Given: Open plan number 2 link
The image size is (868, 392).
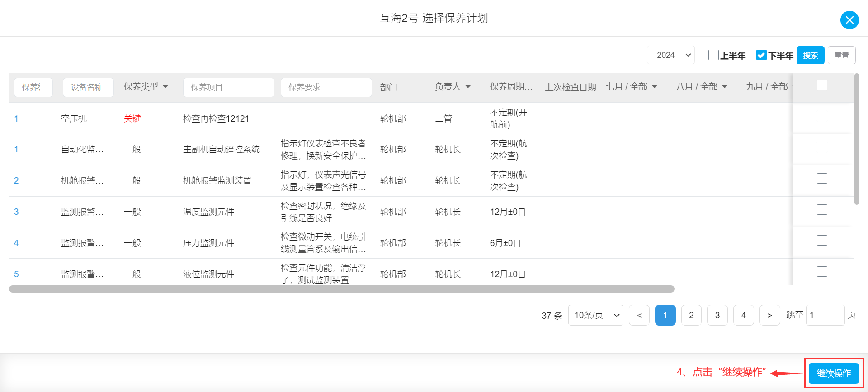Looking at the screenshot, I should click(16, 180).
